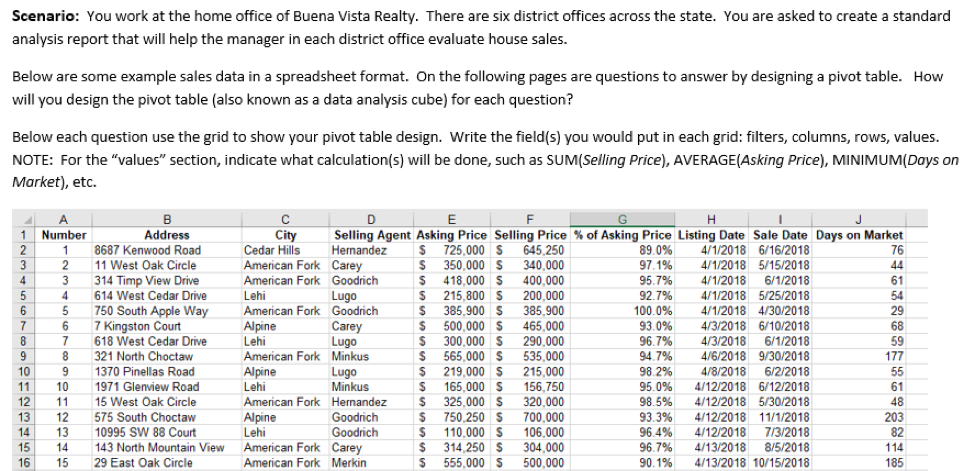Select row header 9
The height and width of the screenshot is (471, 975).
point(24,357)
